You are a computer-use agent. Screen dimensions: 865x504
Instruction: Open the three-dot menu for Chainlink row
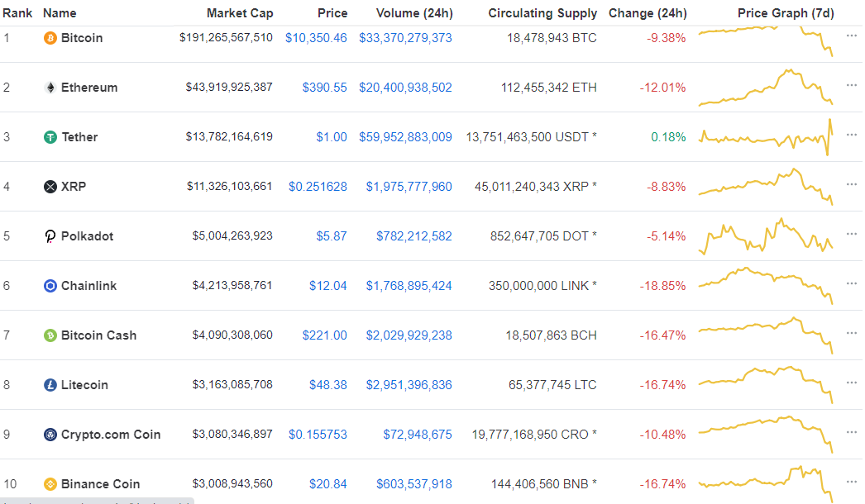(x=851, y=283)
